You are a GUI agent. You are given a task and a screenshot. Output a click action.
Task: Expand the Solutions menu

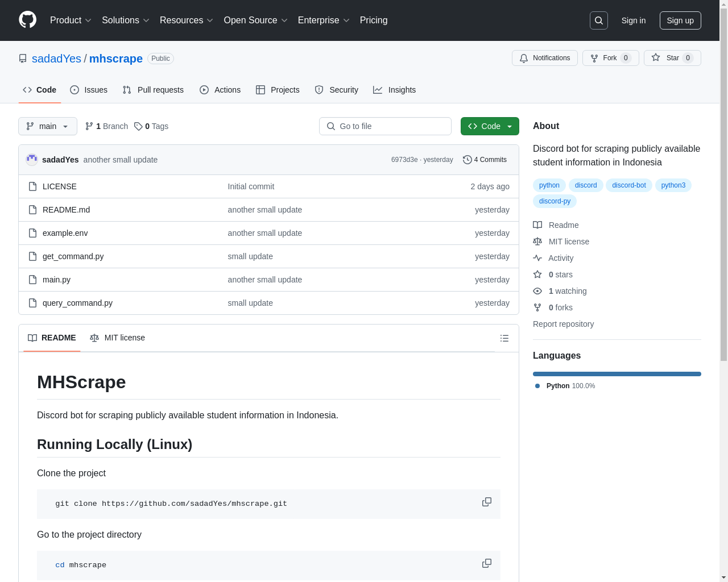click(126, 20)
